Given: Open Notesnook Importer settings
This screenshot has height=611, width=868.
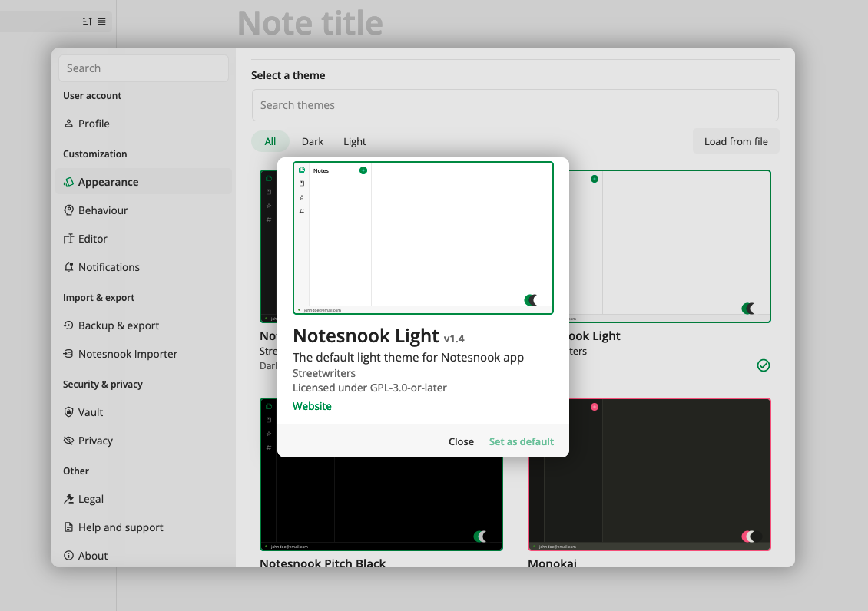Looking at the screenshot, I should coord(128,354).
